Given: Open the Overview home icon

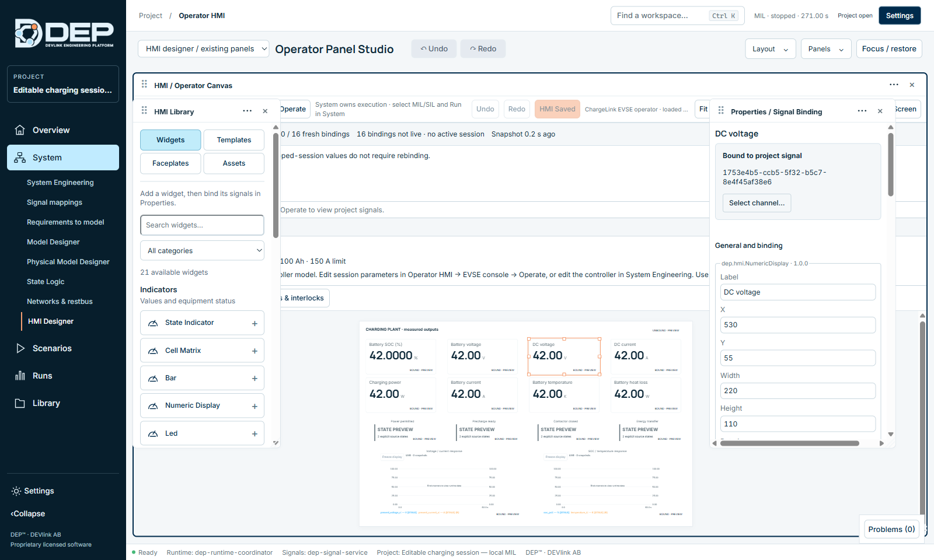Looking at the screenshot, I should [x=20, y=130].
